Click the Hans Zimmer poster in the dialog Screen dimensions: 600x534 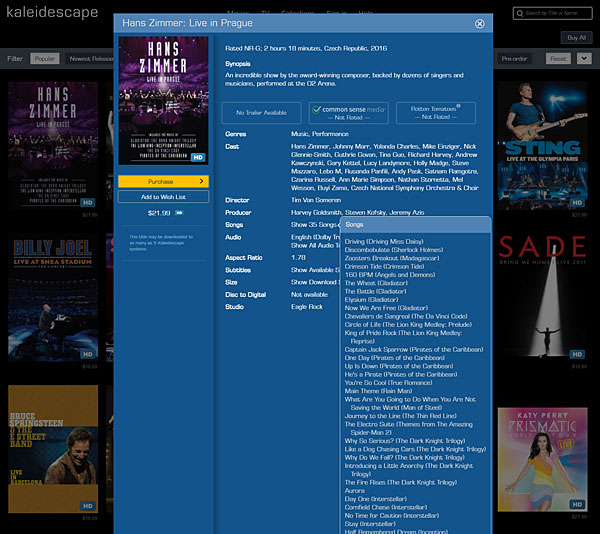[163, 101]
